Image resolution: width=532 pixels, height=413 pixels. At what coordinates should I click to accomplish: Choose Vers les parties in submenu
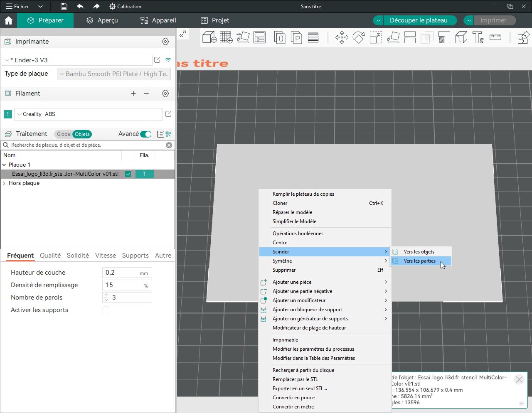pos(420,261)
